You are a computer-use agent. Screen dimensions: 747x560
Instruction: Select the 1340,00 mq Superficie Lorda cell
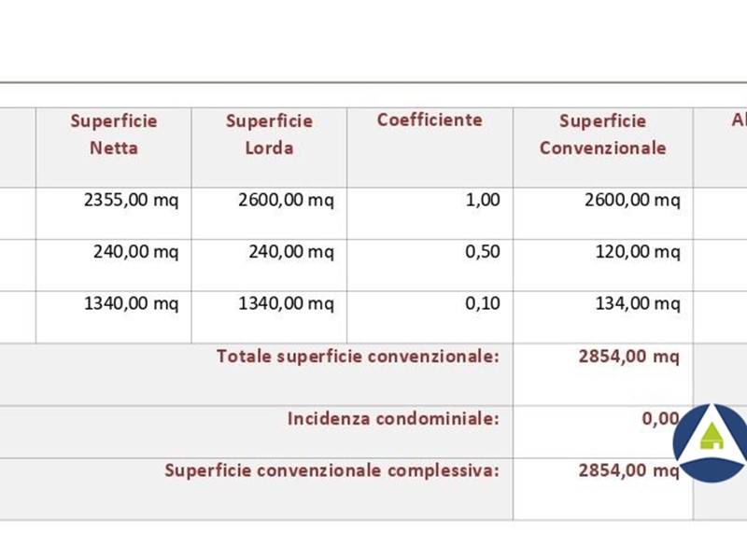point(285,304)
